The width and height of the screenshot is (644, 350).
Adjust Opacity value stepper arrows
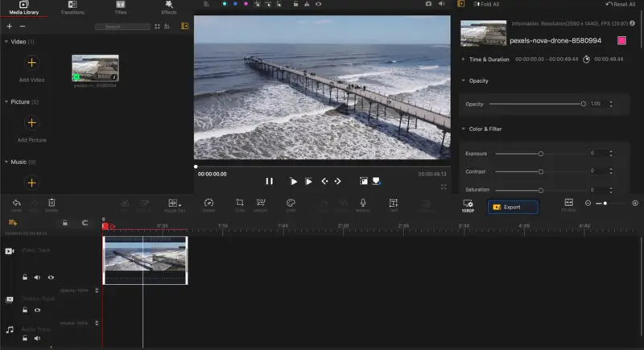pos(611,104)
